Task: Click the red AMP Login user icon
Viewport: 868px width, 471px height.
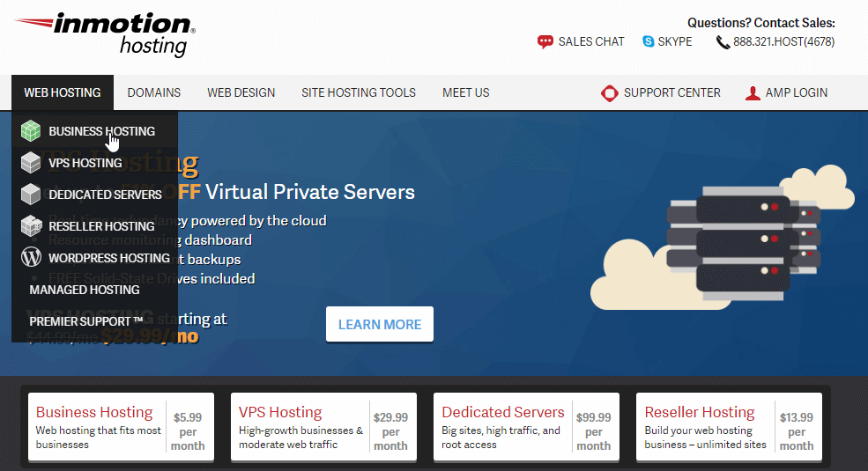Action: pyautogui.click(x=753, y=92)
